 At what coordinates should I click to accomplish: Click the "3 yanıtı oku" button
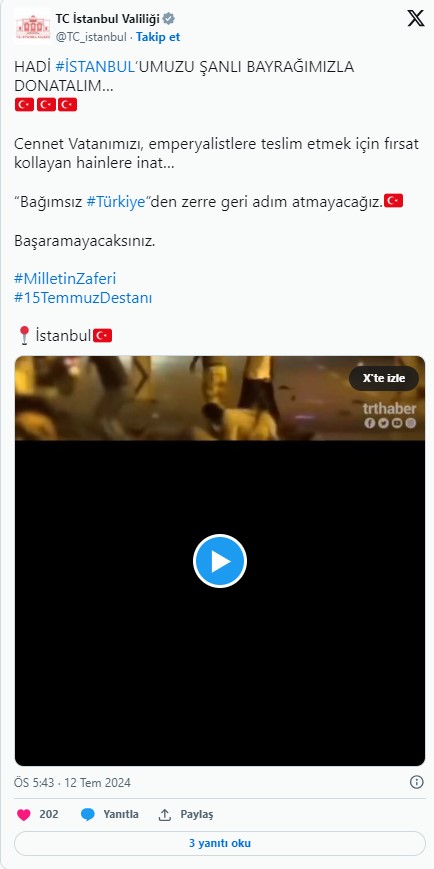coord(219,844)
